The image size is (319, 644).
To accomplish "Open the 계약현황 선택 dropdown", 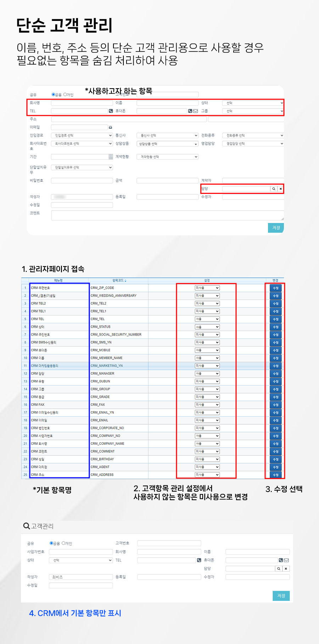I will point(168,157).
